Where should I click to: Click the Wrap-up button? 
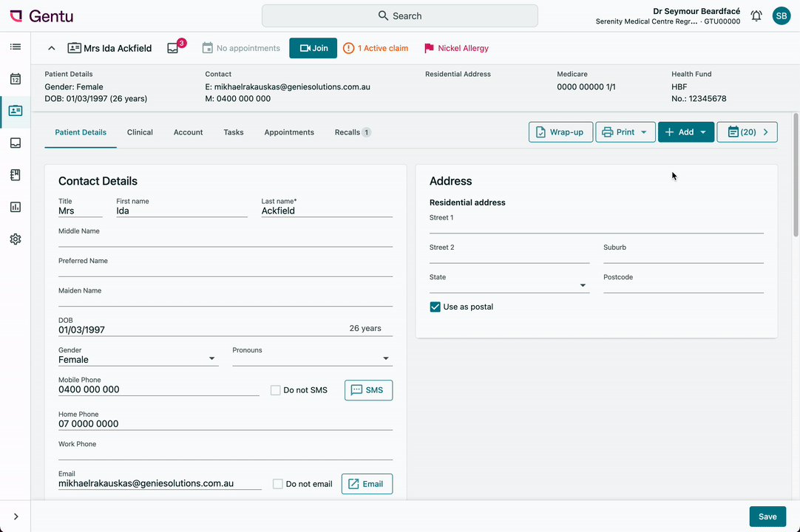(560, 132)
